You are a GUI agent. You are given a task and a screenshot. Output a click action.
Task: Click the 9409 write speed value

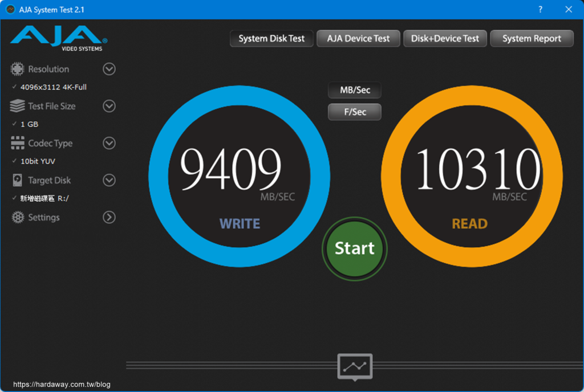click(230, 169)
